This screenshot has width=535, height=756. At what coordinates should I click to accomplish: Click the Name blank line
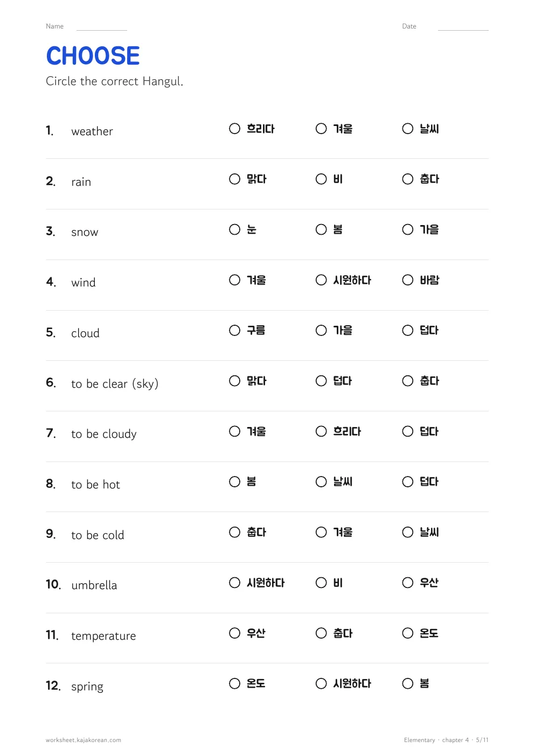point(102,29)
